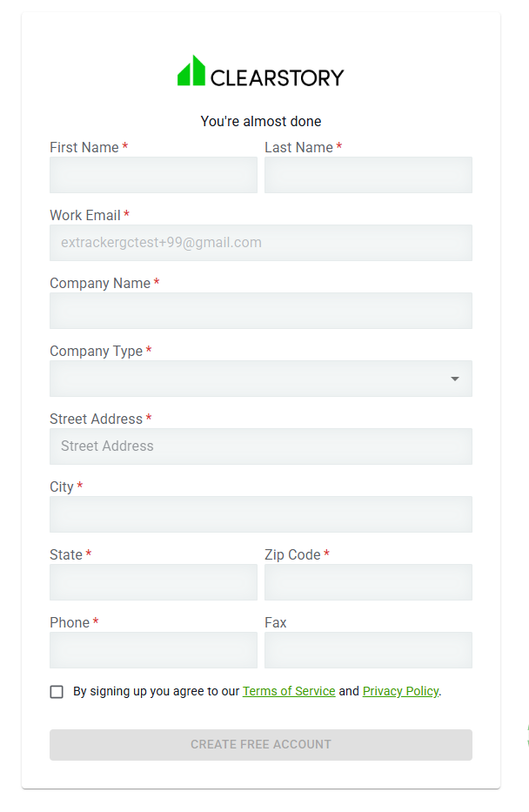This screenshot has width=529, height=812.
Task: Focus the Company Name input
Action: 261,311
